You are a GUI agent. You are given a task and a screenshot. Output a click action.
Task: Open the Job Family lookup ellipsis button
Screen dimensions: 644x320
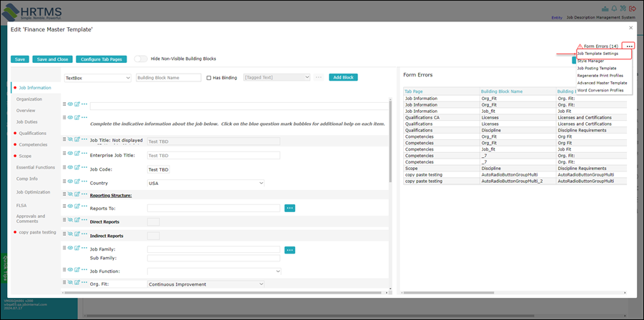point(290,250)
